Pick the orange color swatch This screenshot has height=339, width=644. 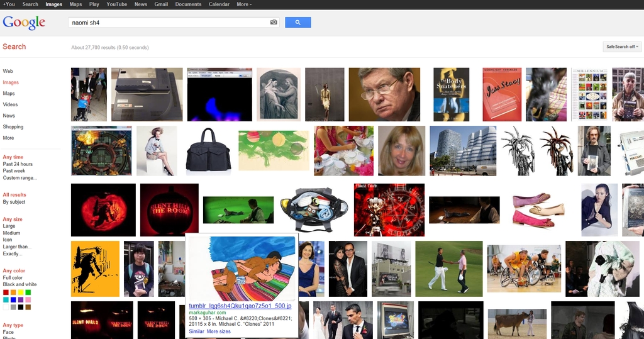[13, 292]
